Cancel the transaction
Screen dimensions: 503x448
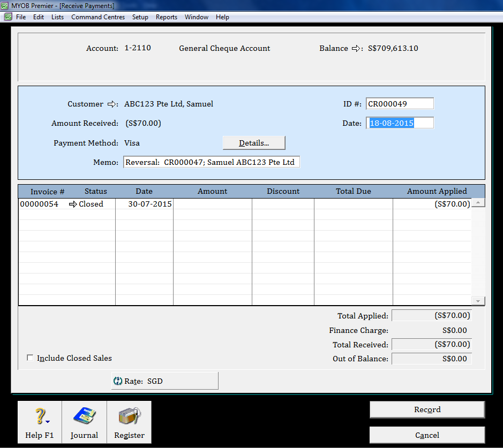point(427,435)
